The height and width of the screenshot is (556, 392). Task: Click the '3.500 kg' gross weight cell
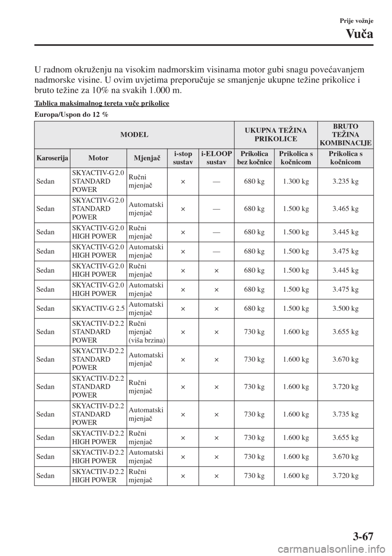[x=345, y=309]
